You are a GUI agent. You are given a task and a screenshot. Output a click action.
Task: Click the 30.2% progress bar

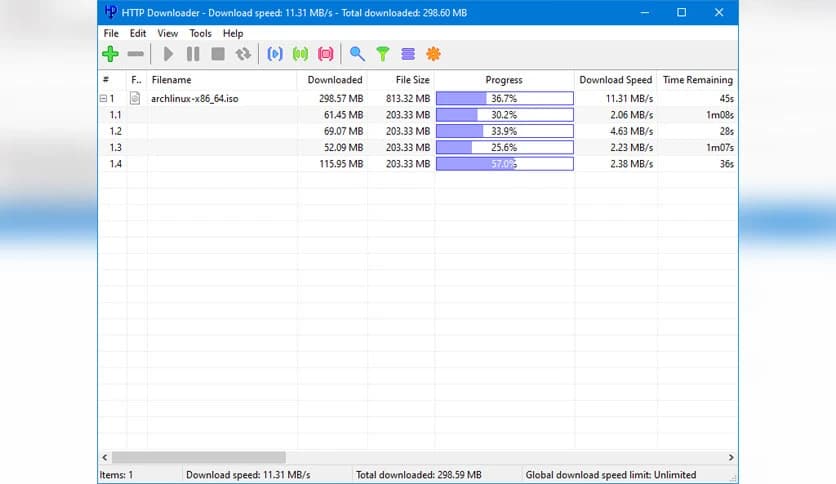(505, 115)
